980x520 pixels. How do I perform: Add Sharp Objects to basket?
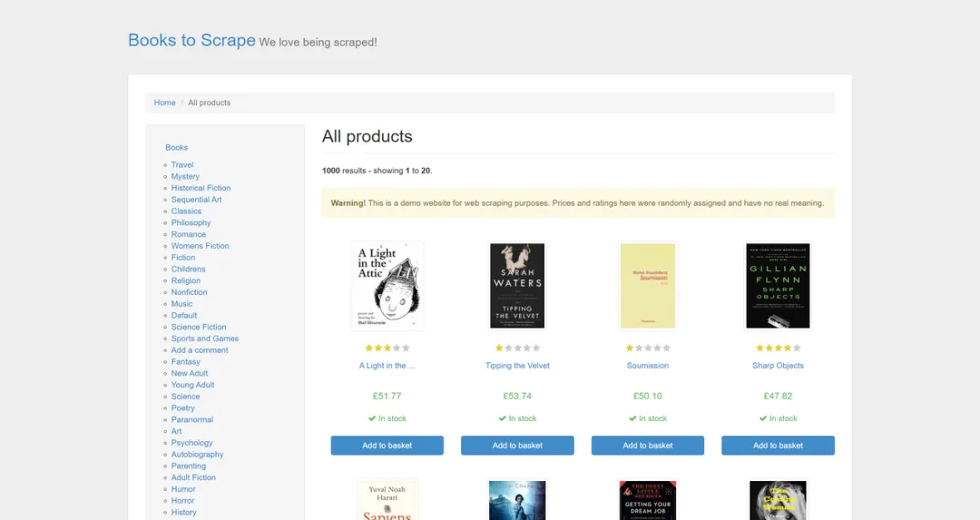click(x=778, y=446)
